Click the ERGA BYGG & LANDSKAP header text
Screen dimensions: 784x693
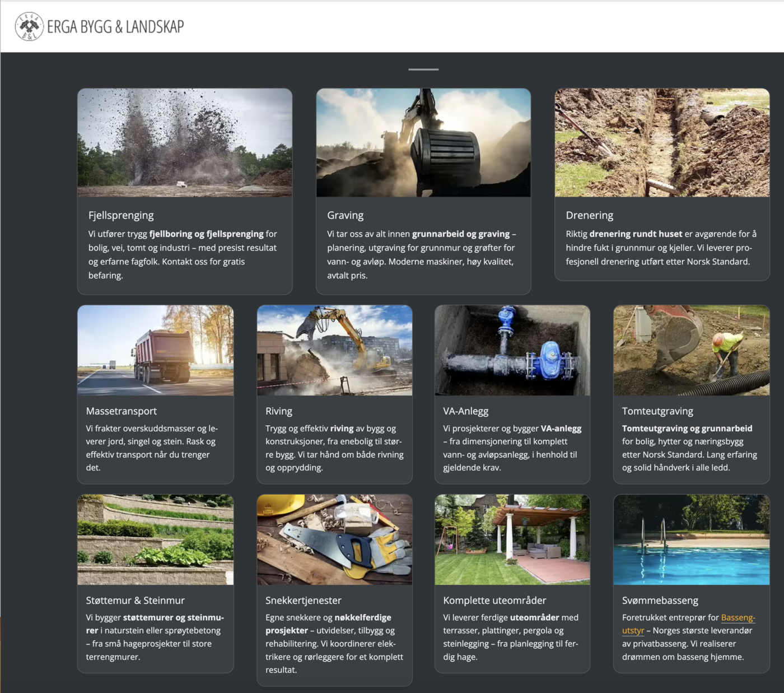115,27
